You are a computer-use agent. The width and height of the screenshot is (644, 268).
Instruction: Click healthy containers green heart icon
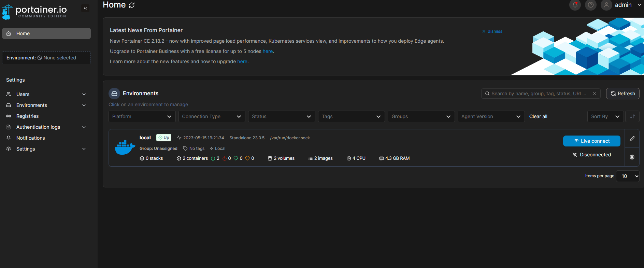point(236,158)
